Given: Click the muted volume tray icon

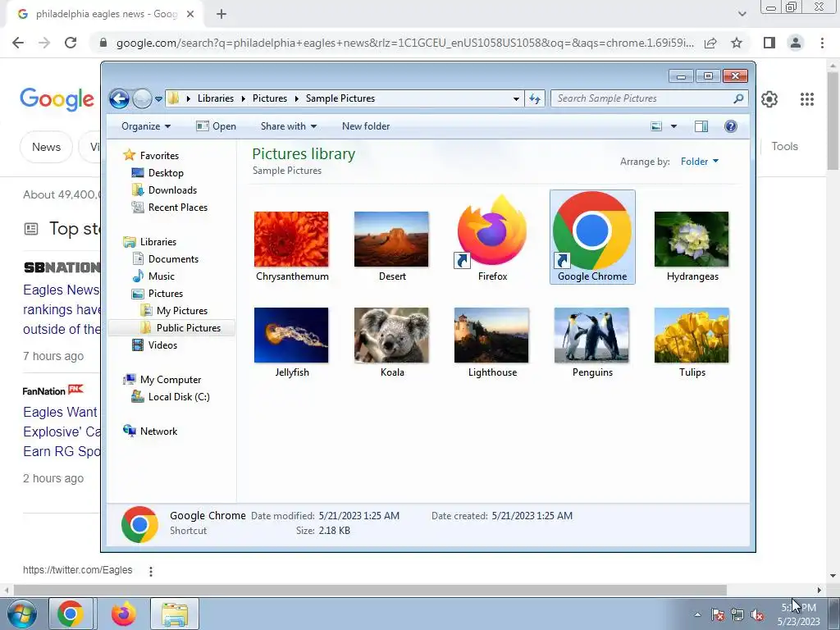Looking at the screenshot, I should tap(757, 615).
